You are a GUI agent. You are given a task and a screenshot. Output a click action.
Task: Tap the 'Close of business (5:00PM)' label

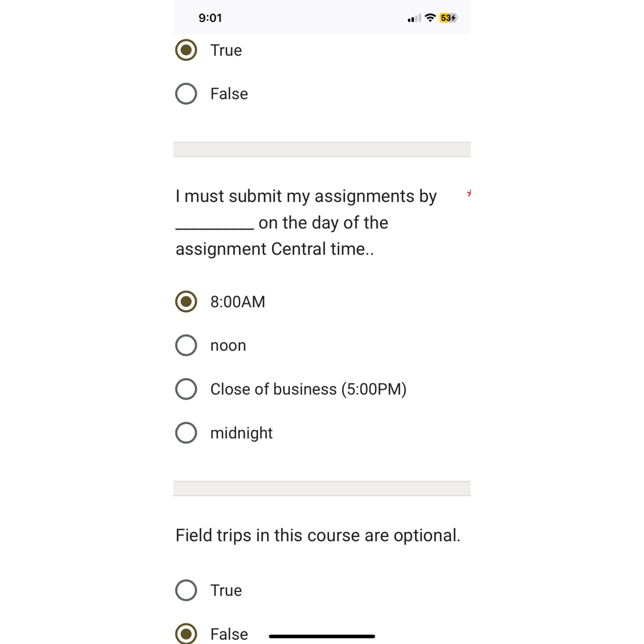[x=308, y=389]
